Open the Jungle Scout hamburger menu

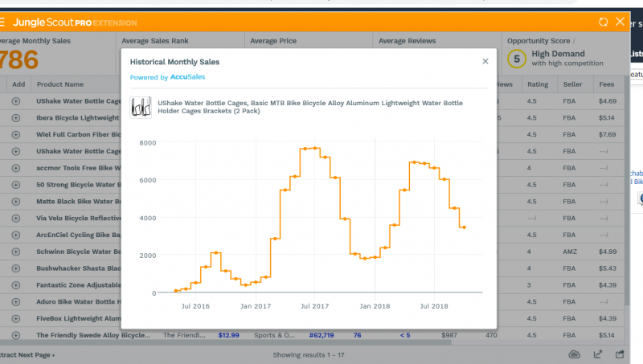point(2,22)
